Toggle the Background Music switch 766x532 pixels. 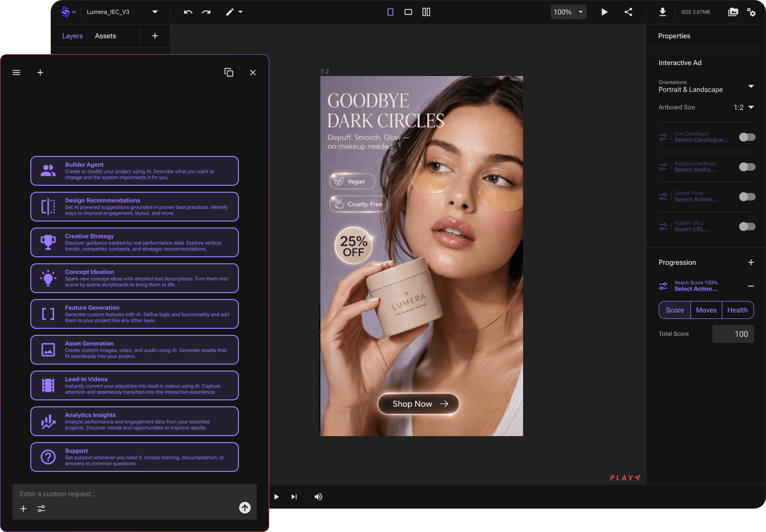click(747, 167)
